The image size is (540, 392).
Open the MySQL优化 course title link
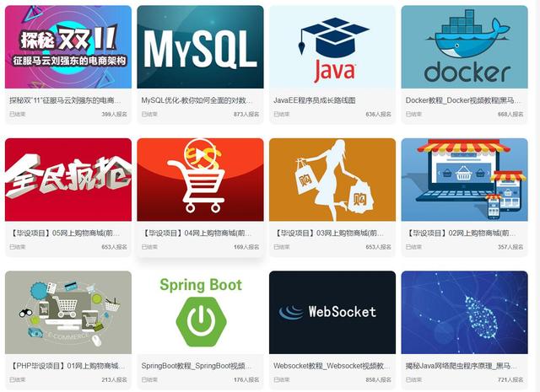click(197, 100)
